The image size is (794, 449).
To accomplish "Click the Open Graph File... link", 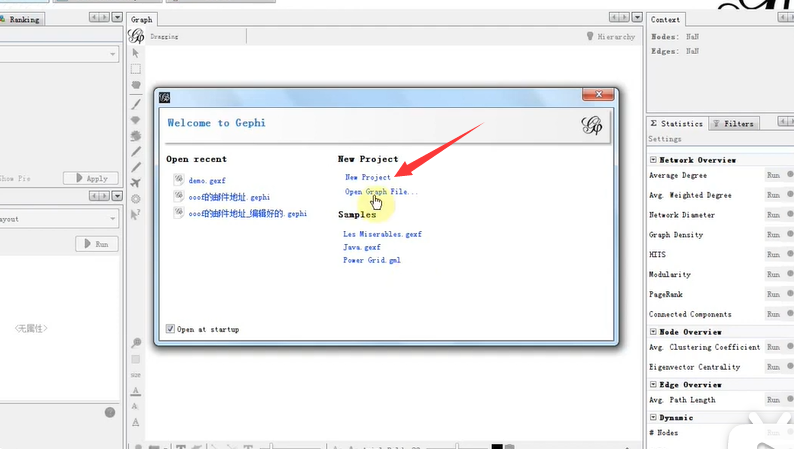I will pyautogui.click(x=381, y=191).
